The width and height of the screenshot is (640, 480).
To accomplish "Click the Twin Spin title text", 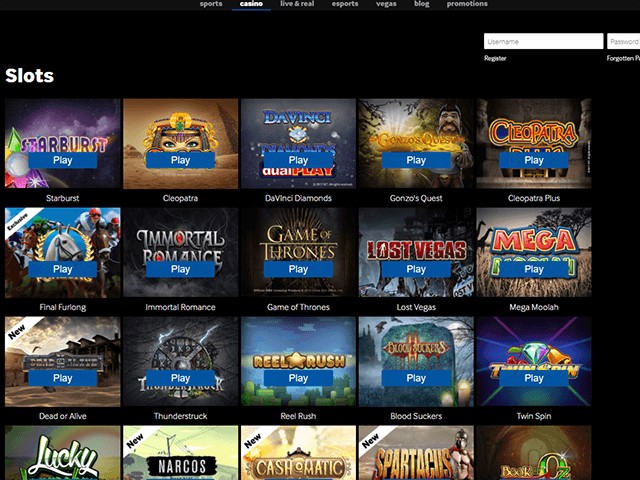I will coord(534,416).
